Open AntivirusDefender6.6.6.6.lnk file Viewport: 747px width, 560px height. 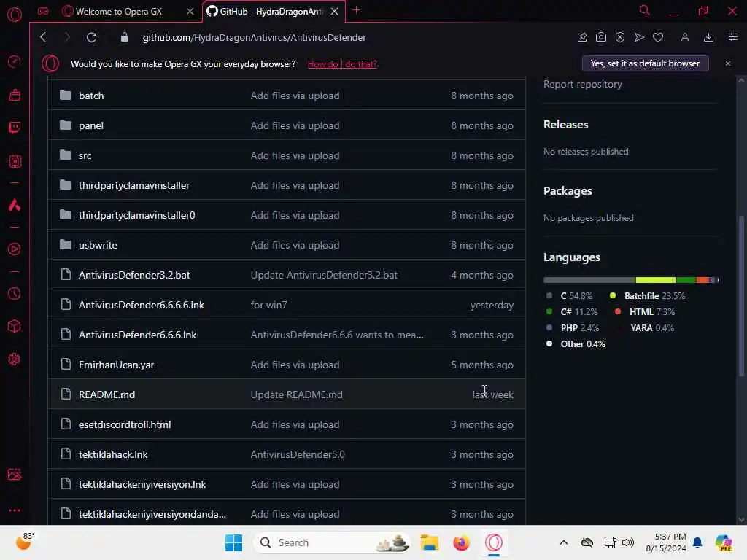(x=141, y=306)
